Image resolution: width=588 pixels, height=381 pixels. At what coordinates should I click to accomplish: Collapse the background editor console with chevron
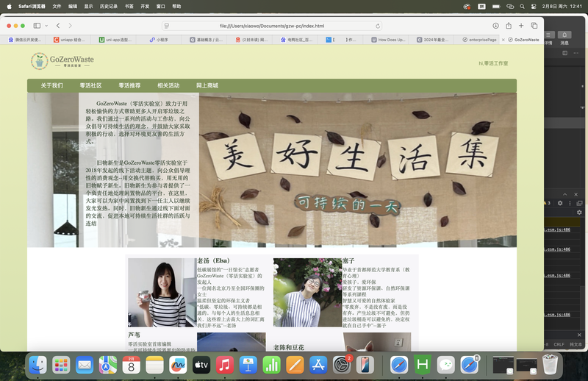[564, 194]
